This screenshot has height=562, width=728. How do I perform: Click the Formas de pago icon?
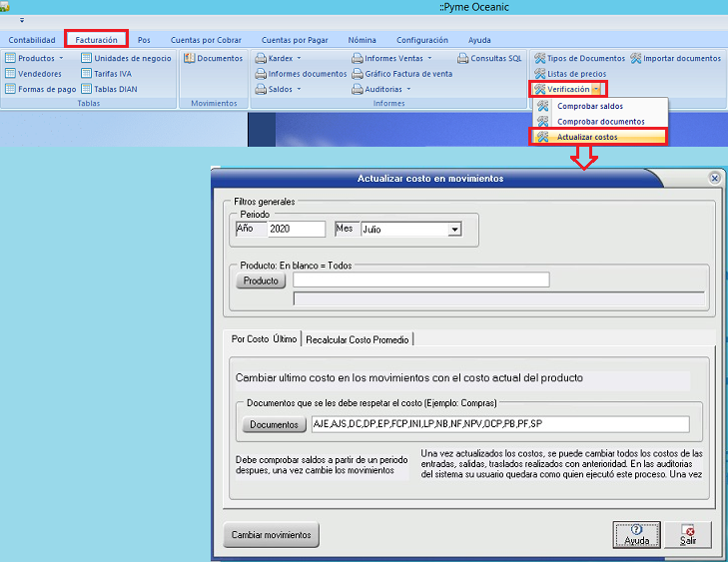11,89
